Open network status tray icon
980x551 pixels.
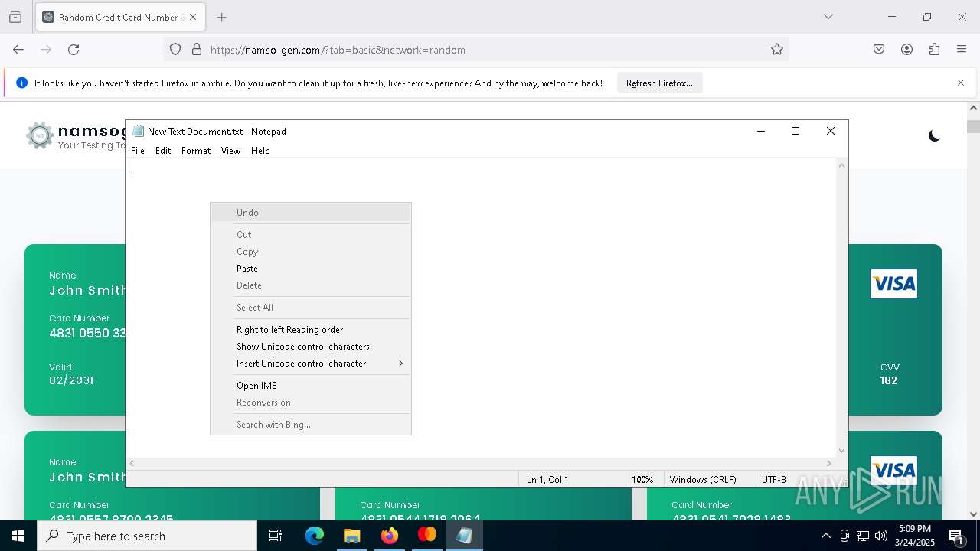pyautogui.click(x=863, y=536)
